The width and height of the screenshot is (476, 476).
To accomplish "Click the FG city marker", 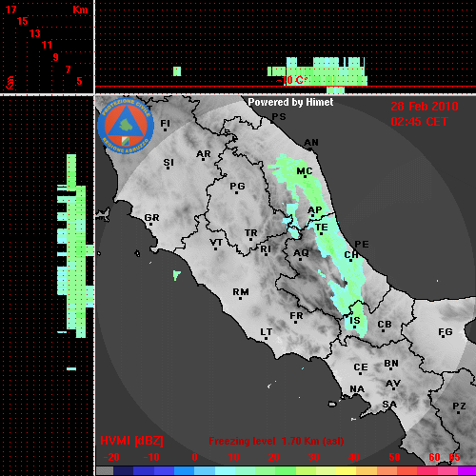I will click(443, 338).
